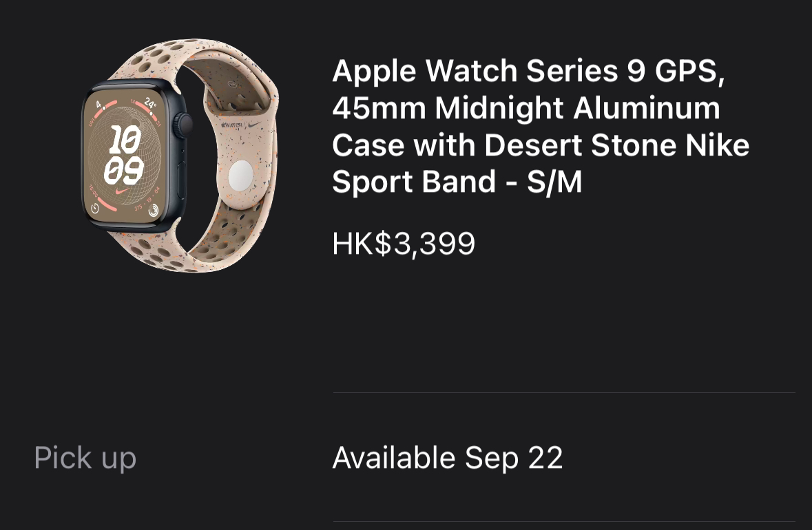Click the Nike logo printed on the band
This screenshot has height=530, width=812.
pos(255,125)
